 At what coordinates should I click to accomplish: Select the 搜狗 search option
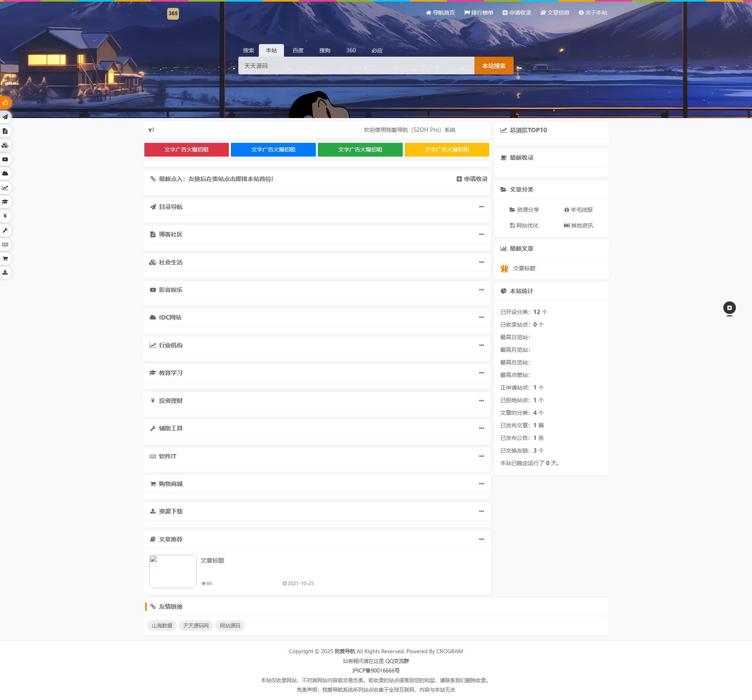click(324, 50)
